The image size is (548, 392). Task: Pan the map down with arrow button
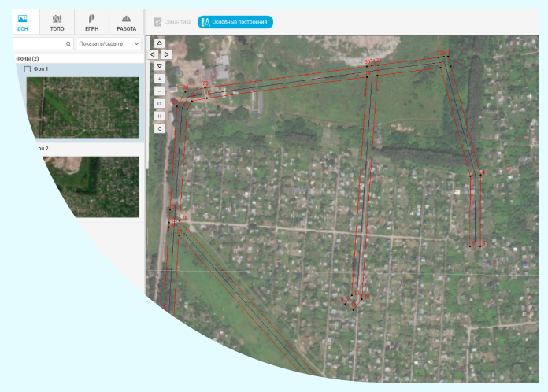click(x=160, y=66)
